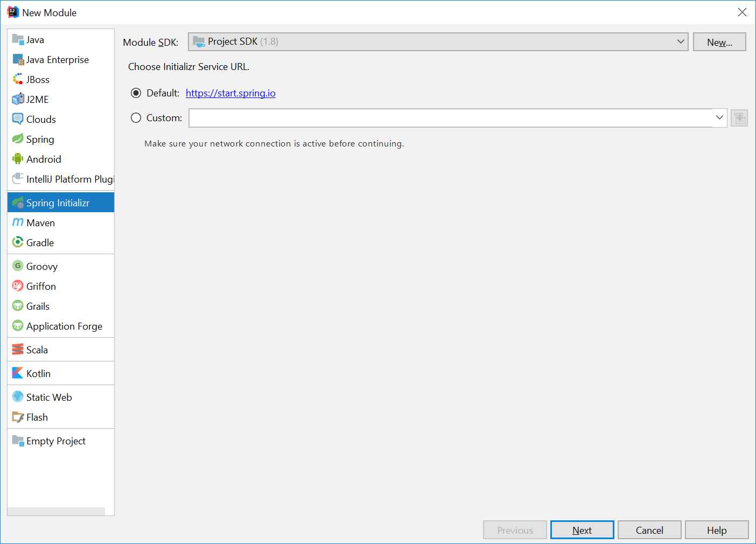Close the New Module dialog
This screenshot has height=544, width=756.
pyautogui.click(x=742, y=12)
